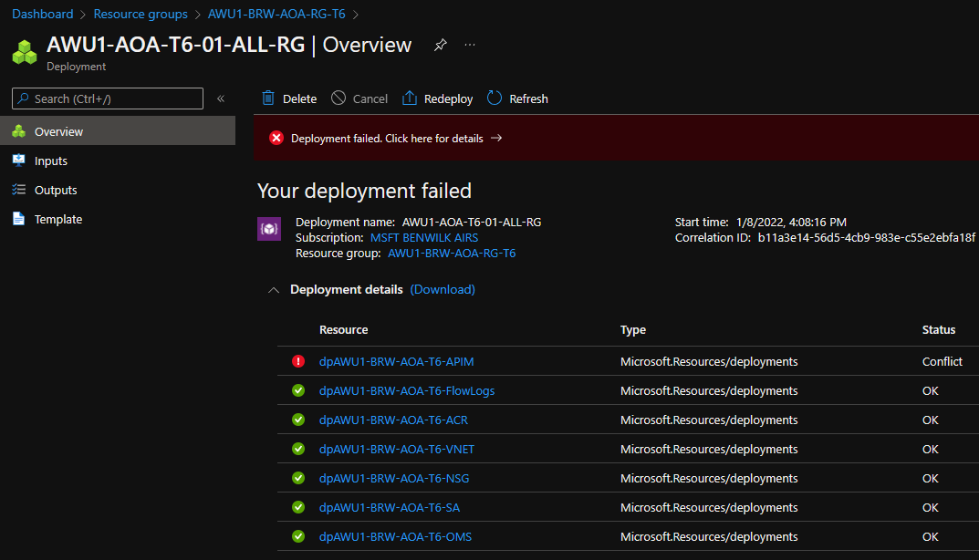Click the Cancel circle icon
The height and width of the screenshot is (560, 979).
(338, 98)
